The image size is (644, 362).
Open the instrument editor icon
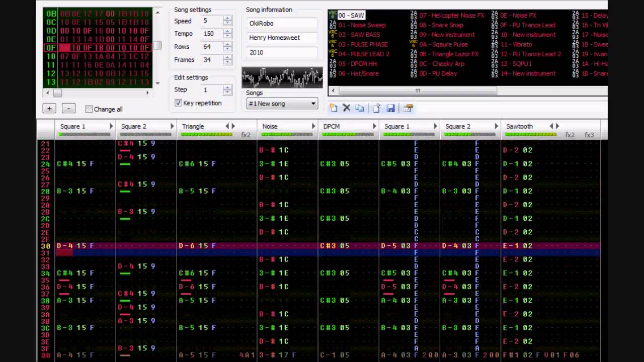(x=408, y=108)
